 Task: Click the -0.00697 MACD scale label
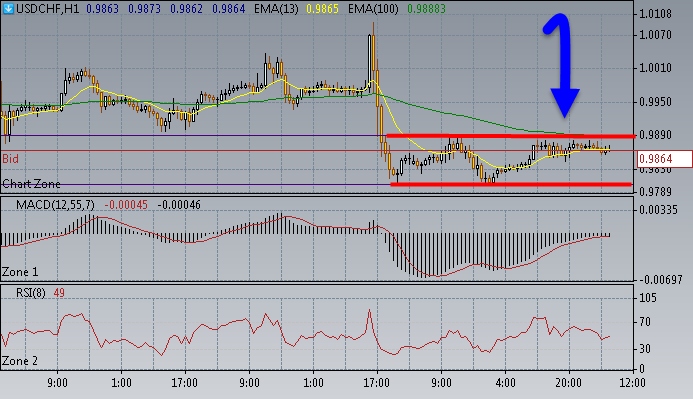pos(661,279)
